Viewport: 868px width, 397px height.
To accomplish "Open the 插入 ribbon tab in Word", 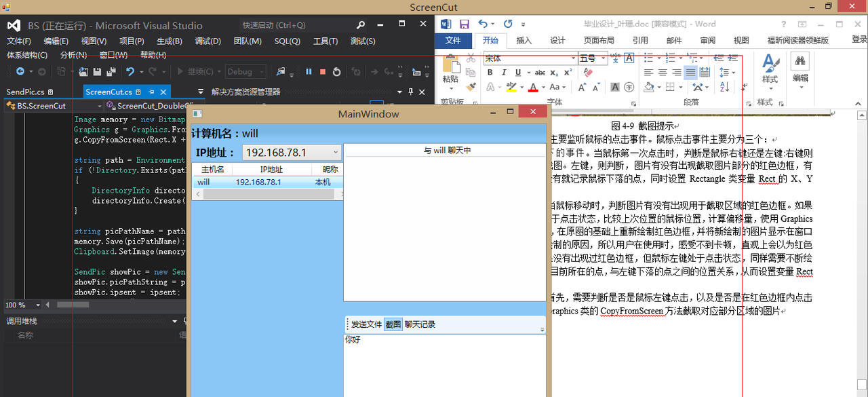I will [524, 40].
